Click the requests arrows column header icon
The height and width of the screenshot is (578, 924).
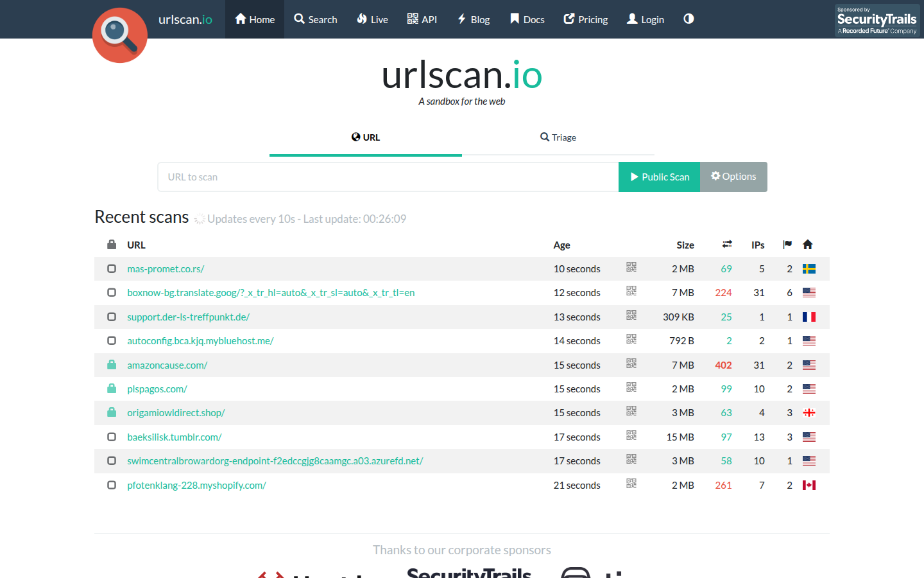(x=727, y=244)
